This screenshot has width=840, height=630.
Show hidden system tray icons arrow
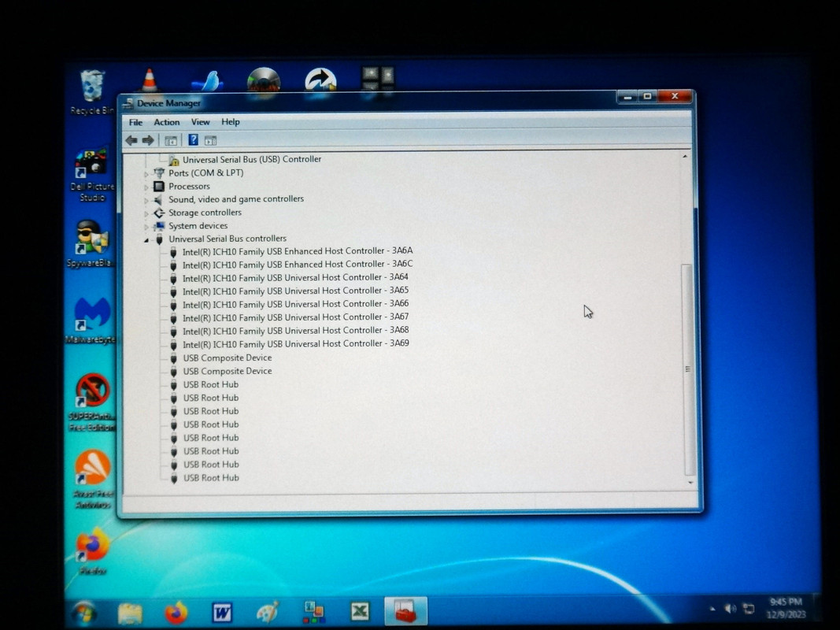[x=712, y=609]
